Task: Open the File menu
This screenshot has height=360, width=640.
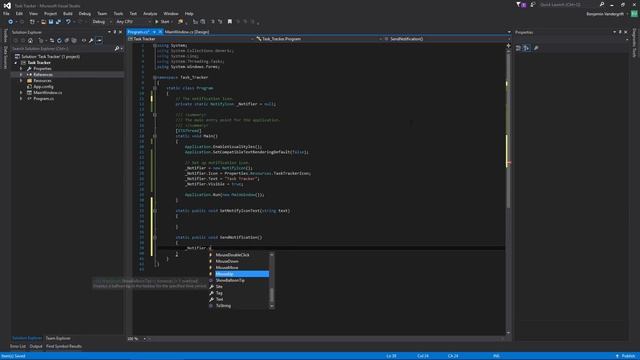Action: [x=6, y=13]
